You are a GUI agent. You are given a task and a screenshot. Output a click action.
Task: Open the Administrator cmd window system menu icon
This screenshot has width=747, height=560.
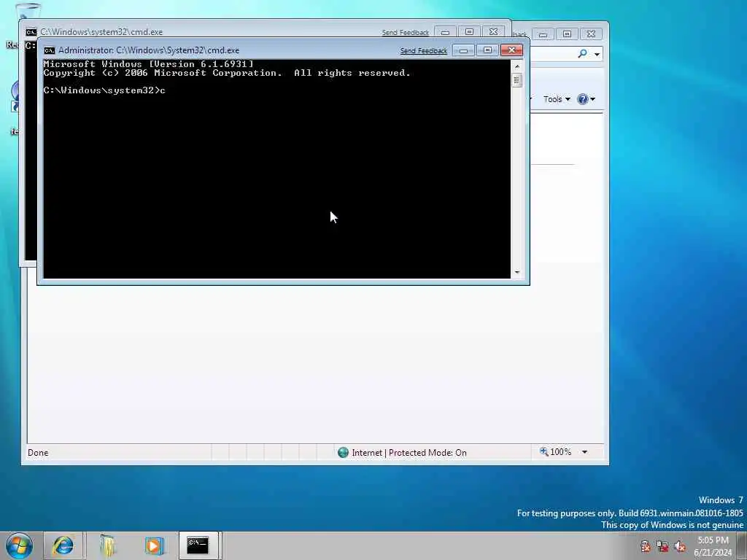49,50
